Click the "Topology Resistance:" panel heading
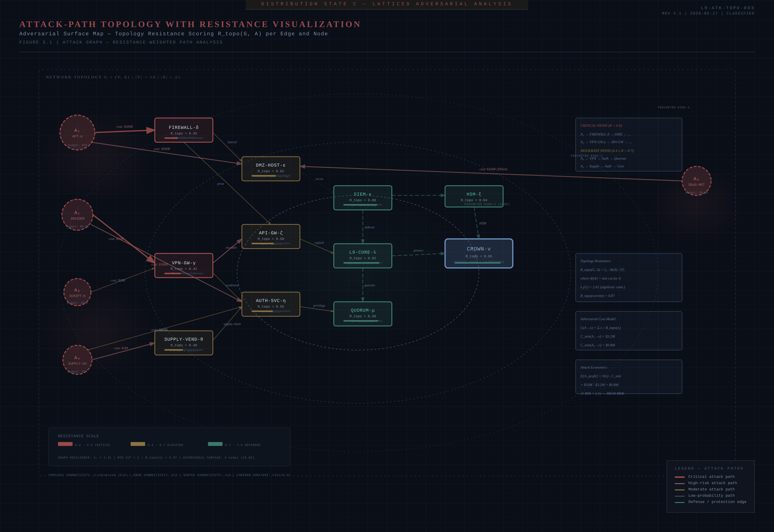The image size is (774, 532). pyautogui.click(x=596, y=261)
